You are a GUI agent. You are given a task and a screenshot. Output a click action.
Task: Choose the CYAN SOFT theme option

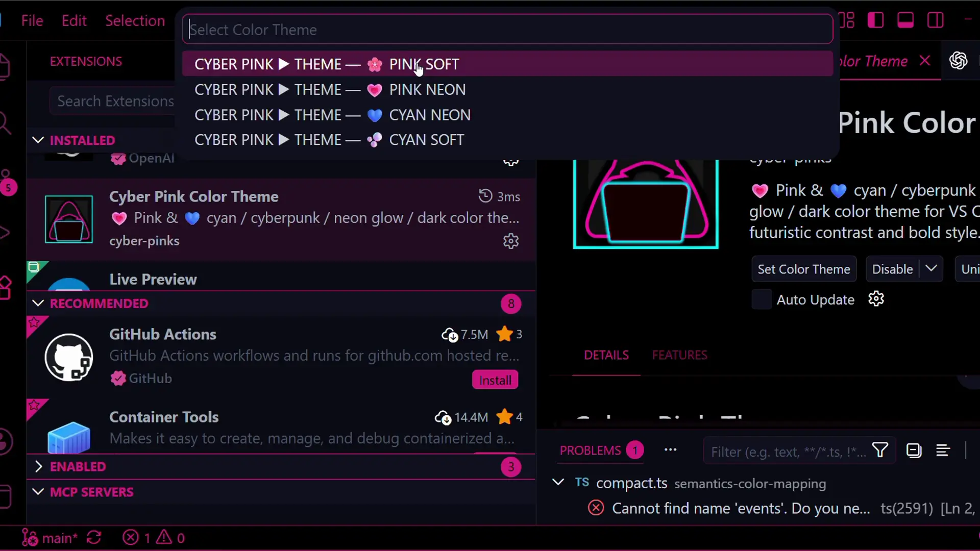pos(507,140)
